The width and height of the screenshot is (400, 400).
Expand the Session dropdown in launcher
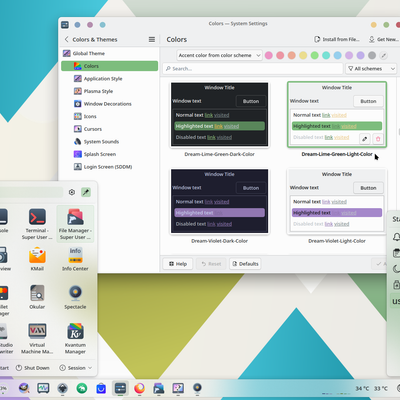76,368
